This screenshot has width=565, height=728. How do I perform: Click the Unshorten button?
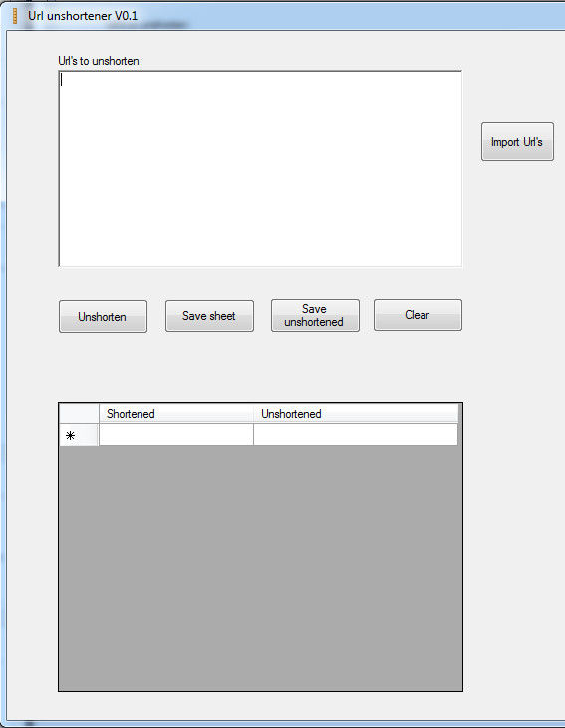pos(103,316)
